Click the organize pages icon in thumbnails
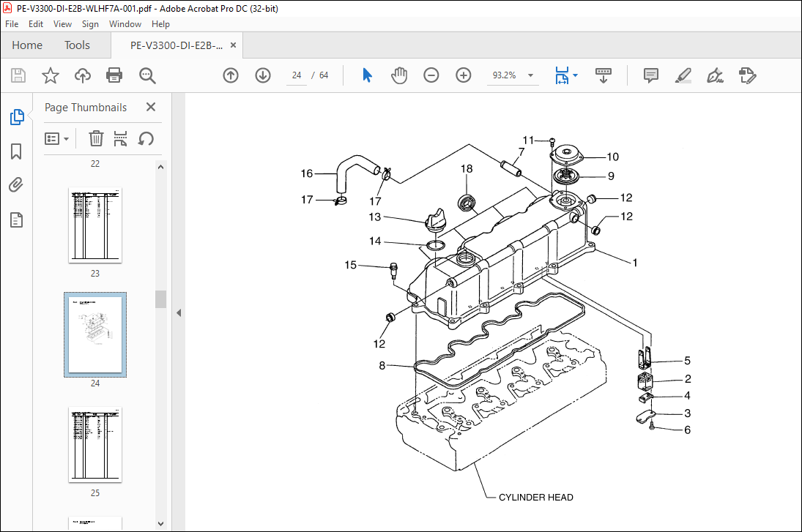The width and height of the screenshot is (802, 532). pyautogui.click(x=120, y=138)
